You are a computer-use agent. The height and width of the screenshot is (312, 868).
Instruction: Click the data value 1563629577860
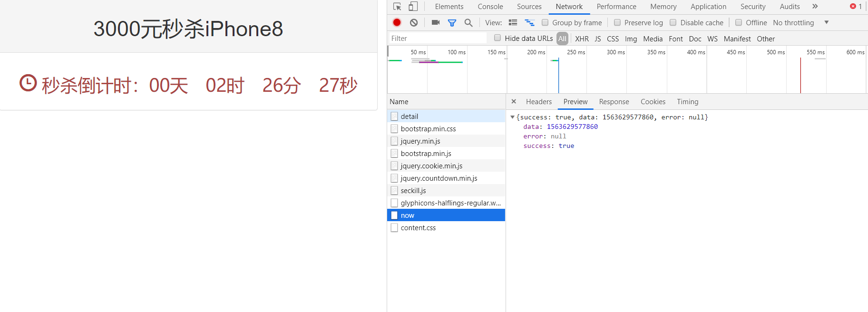point(572,127)
